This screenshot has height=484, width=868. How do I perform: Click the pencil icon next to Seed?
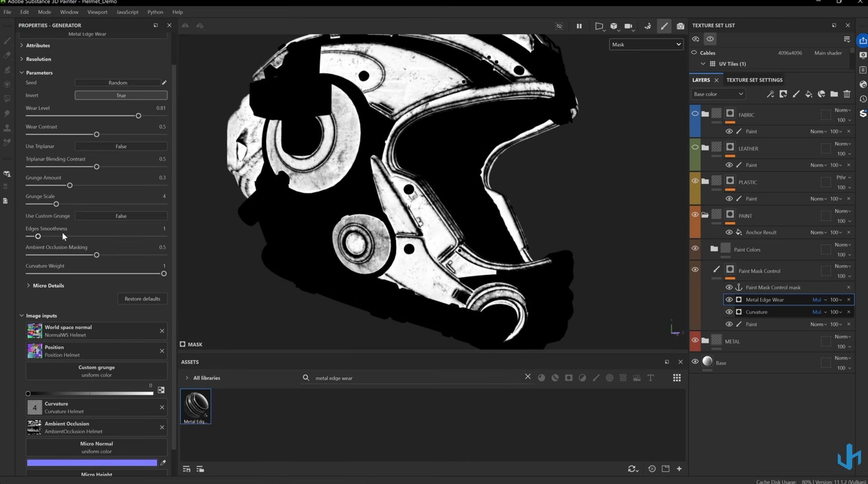164,83
